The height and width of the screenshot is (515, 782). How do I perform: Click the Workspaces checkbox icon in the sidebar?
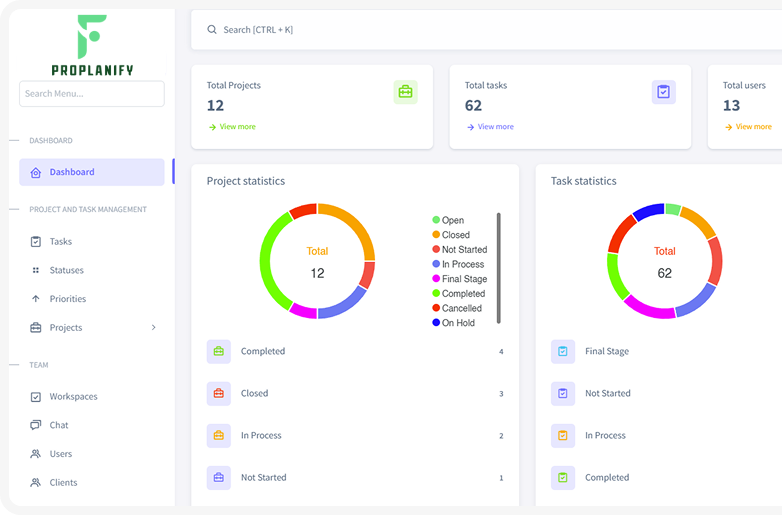pos(36,396)
